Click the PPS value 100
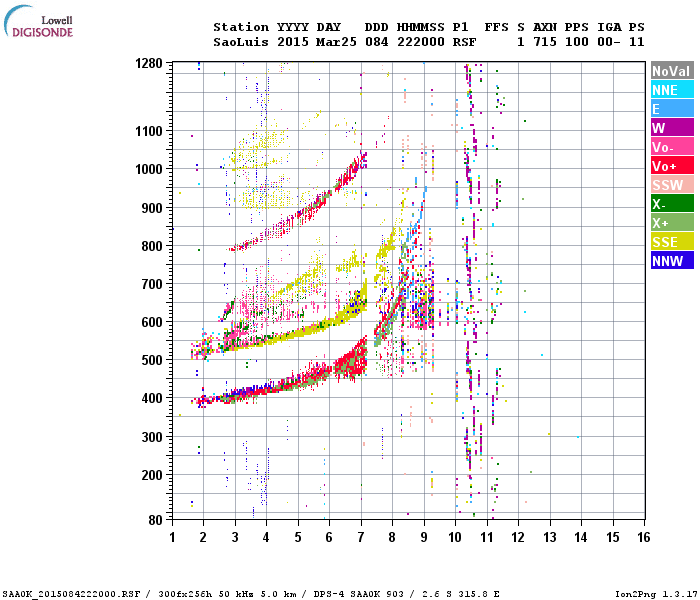 pyautogui.click(x=576, y=42)
